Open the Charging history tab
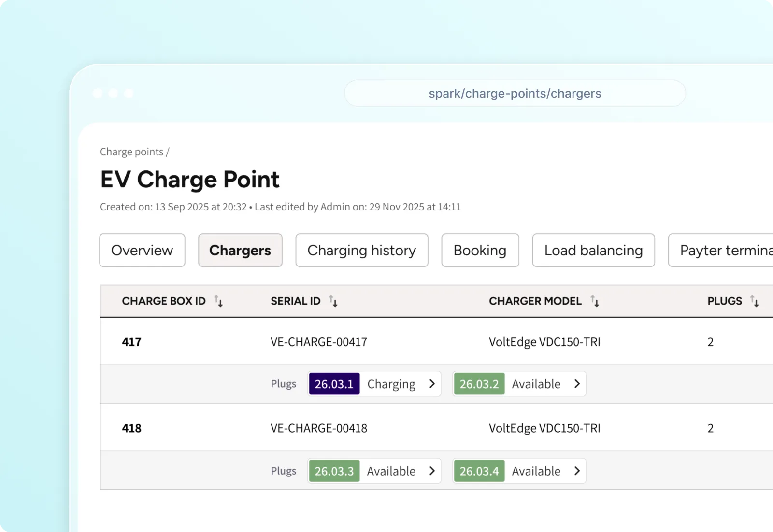This screenshot has width=773, height=532. pyautogui.click(x=361, y=250)
